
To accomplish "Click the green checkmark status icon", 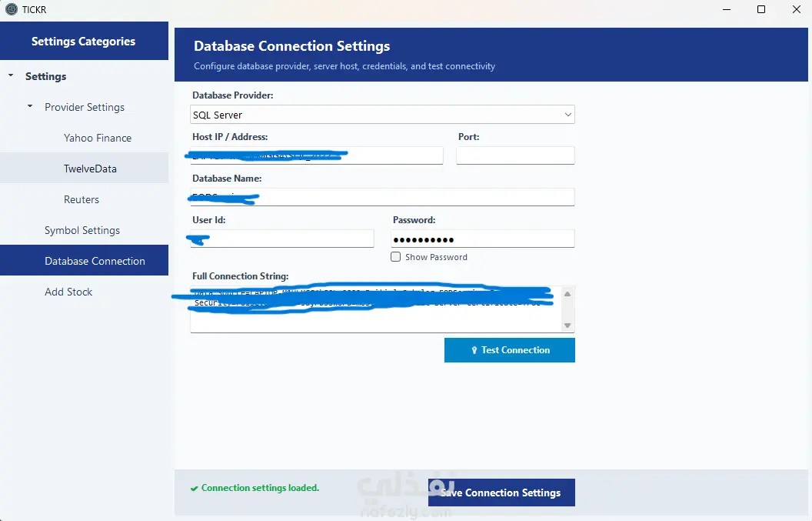I will coord(195,489).
